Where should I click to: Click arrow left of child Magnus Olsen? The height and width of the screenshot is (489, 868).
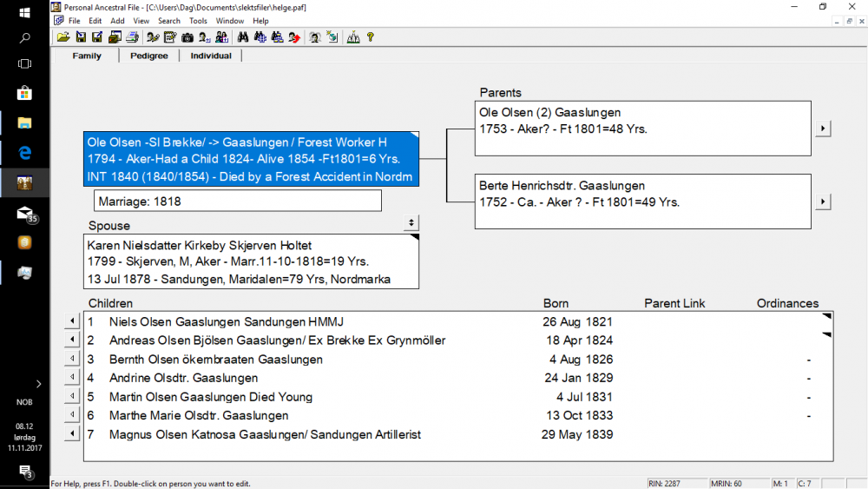[x=72, y=433]
